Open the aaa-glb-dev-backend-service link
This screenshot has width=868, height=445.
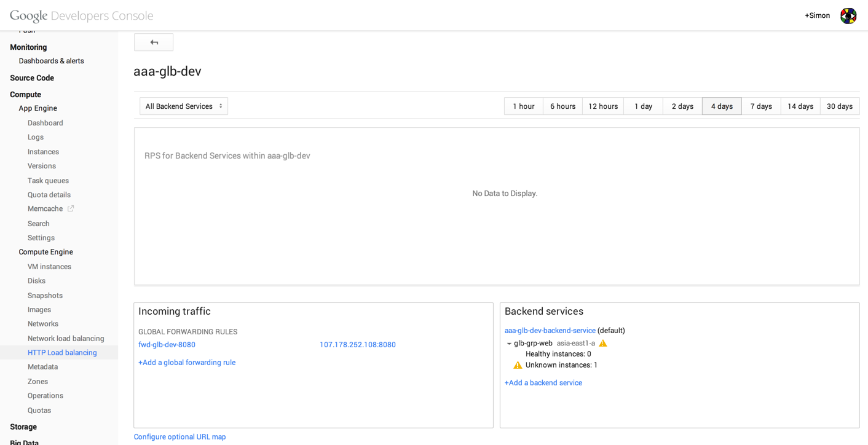(x=550, y=331)
